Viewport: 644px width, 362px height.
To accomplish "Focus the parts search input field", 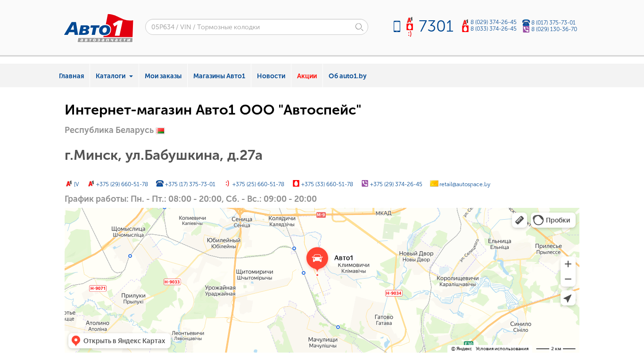I will coord(256,27).
